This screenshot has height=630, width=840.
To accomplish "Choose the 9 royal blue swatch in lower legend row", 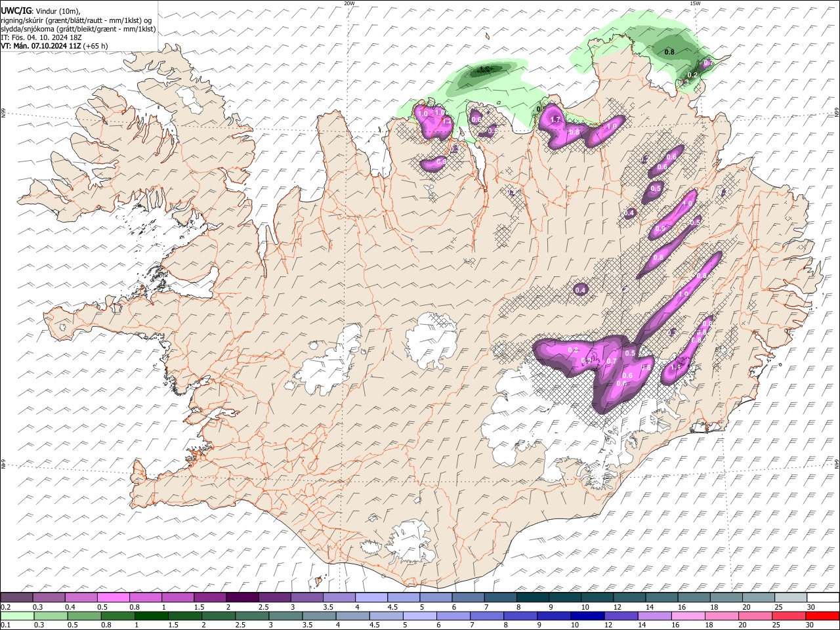I will 555,616.
